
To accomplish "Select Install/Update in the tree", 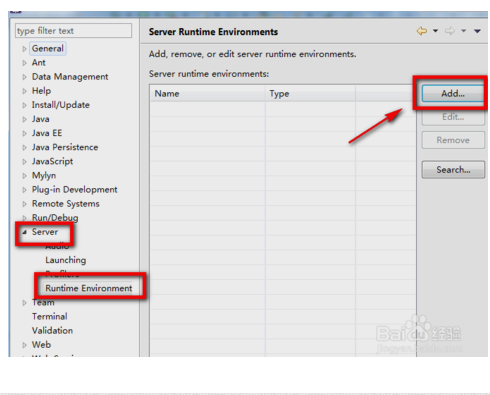I will (61, 105).
